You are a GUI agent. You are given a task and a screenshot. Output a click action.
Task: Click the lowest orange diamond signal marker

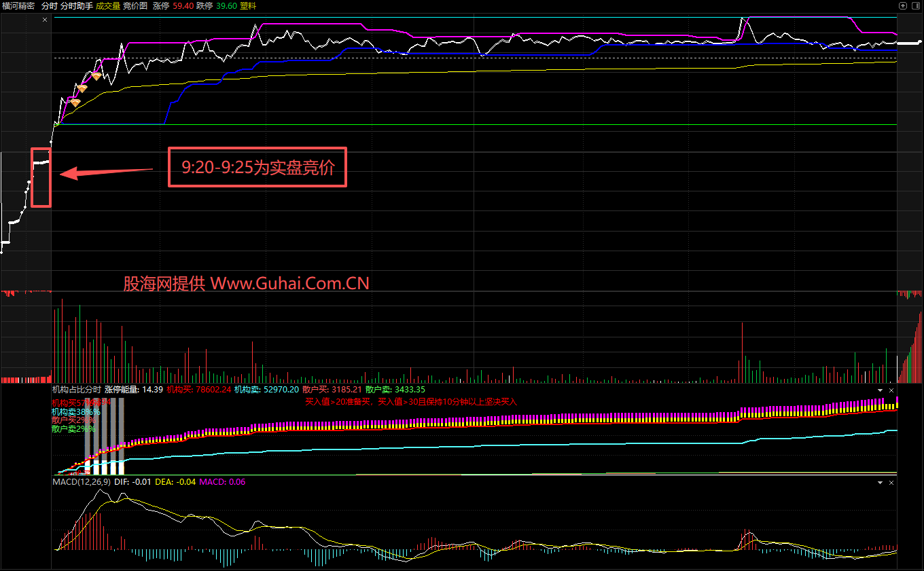click(x=75, y=103)
